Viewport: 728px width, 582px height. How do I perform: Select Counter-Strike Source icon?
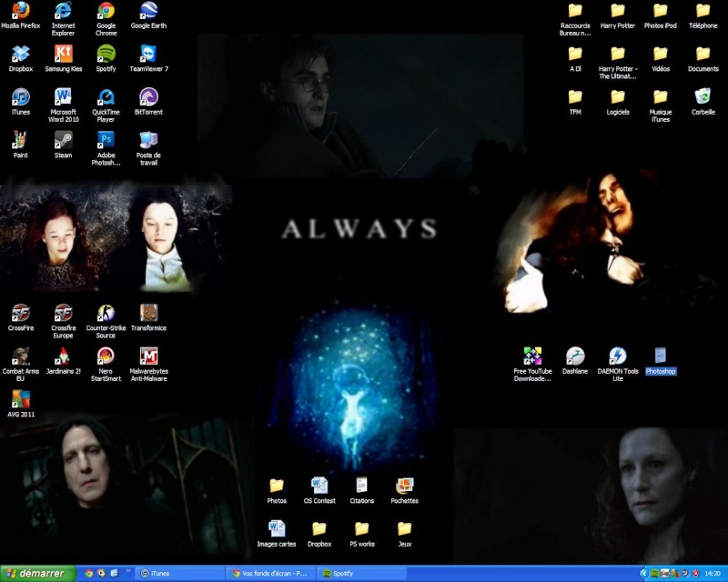point(106,321)
